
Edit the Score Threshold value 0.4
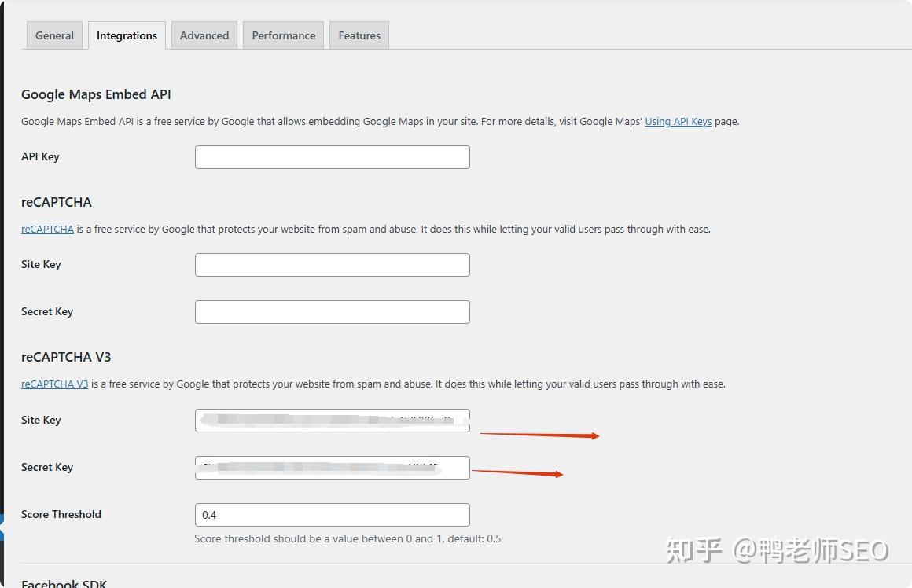coord(332,515)
